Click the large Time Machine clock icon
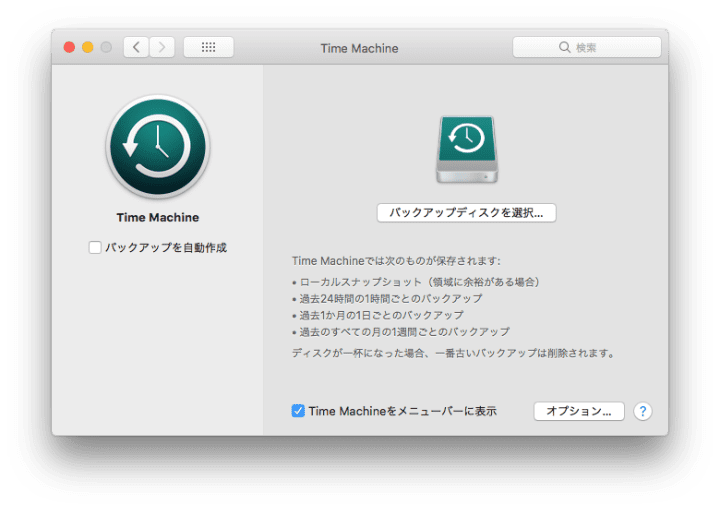This screenshot has height=509, width=720. click(158, 147)
